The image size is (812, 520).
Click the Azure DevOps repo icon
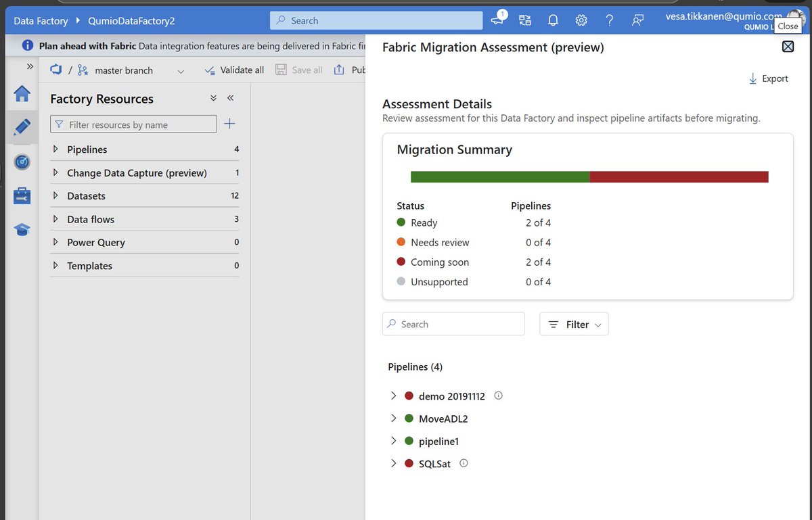[x=57, y=70]
